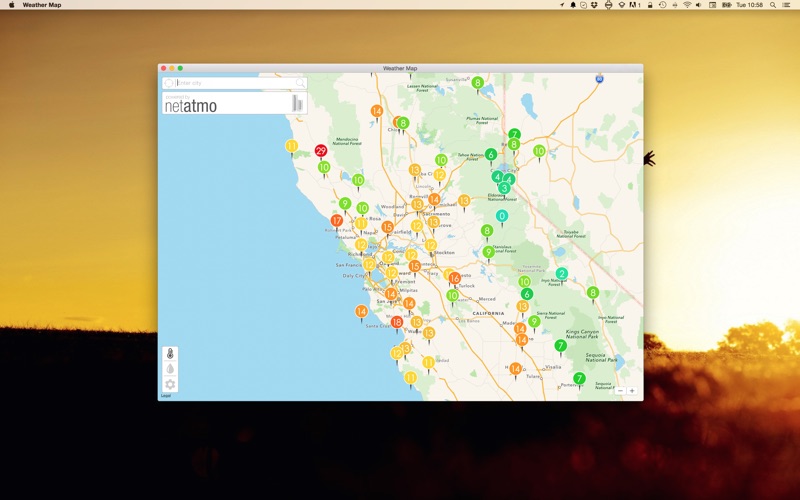
Task: Select the teal 0 station pin
Action: click(x=502, y=216)
